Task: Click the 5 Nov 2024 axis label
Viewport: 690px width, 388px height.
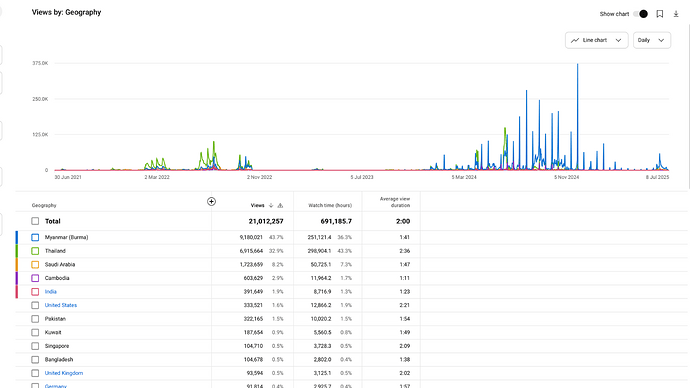Action: click(566, 177)
